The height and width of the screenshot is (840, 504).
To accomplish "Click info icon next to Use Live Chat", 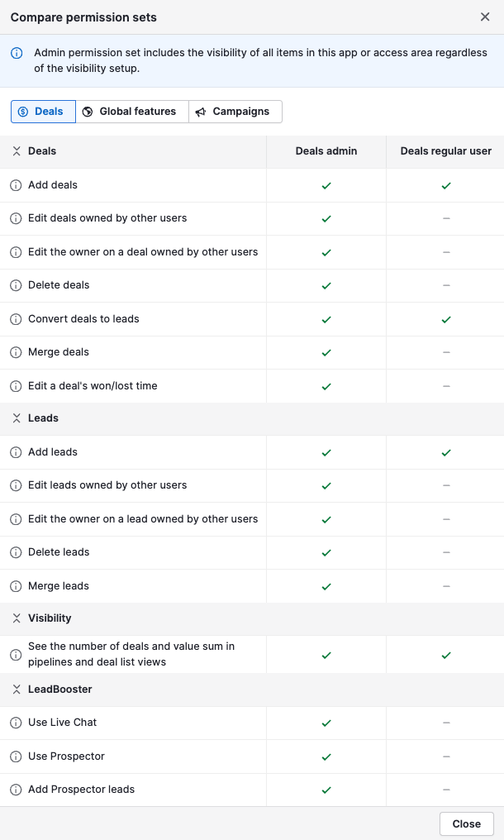I will pos(16,723).
